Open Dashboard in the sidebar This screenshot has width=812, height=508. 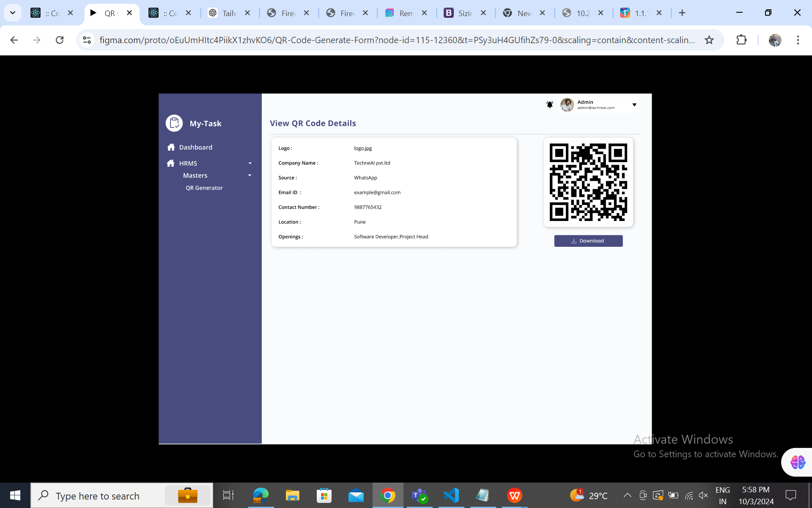coord(195,147)
